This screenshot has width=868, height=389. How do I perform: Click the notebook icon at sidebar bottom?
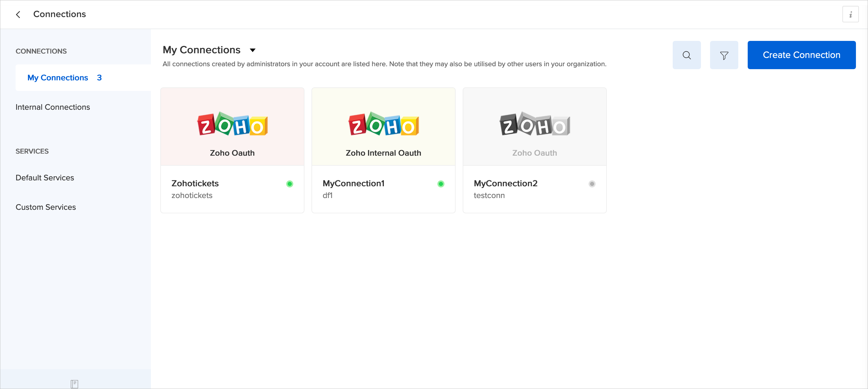click(x=74, y=384)
